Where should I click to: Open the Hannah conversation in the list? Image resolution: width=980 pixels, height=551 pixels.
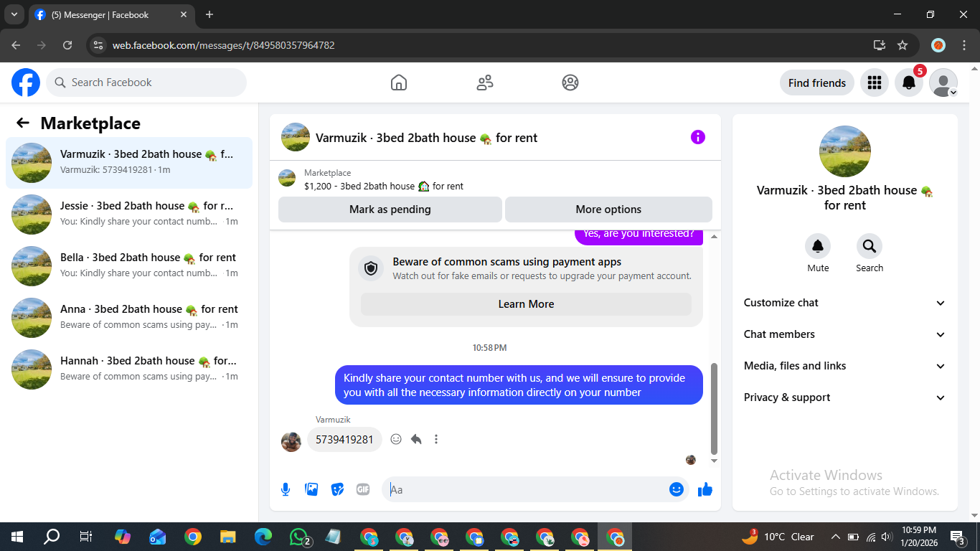(x=129, y=369)
